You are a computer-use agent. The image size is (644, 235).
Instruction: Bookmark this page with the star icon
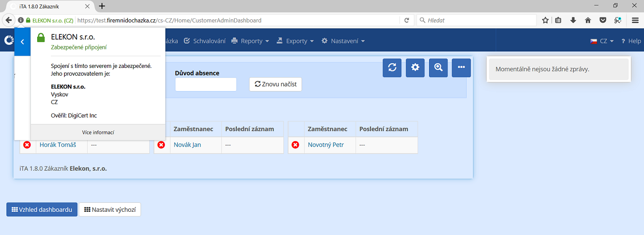[545, 20]
